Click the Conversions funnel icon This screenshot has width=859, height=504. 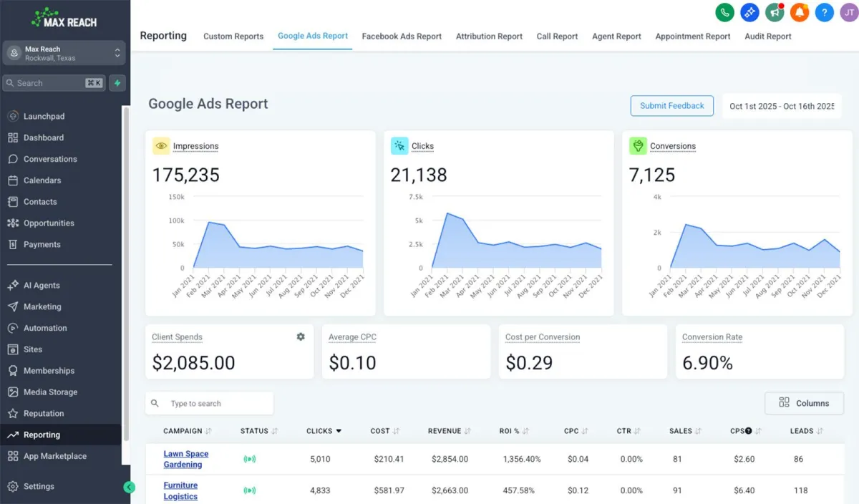638,146
